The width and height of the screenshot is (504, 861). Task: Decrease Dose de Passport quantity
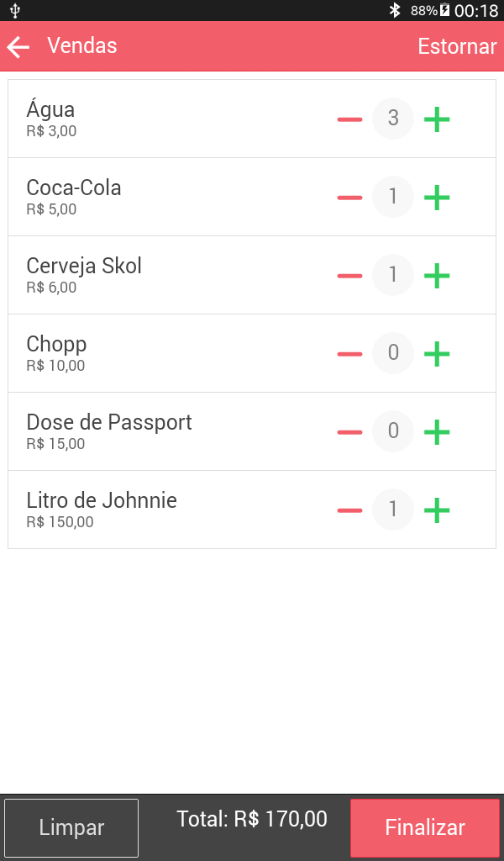(349, 432)
